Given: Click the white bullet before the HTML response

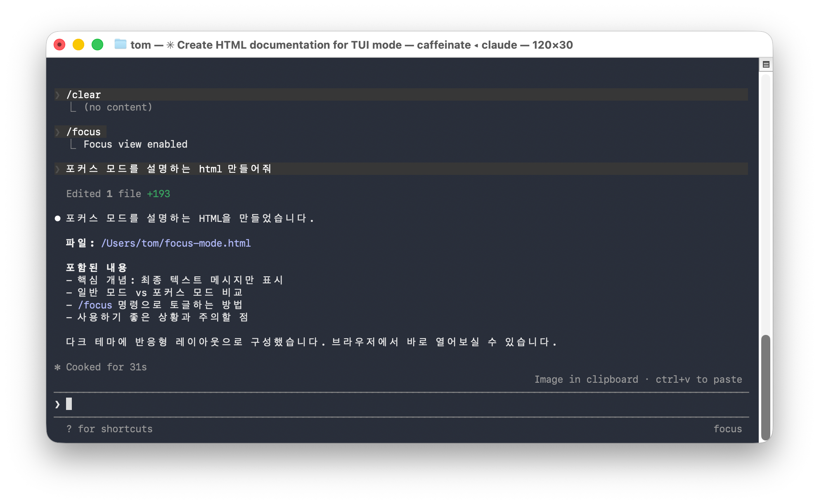Looking at the screenshot, I should tap(58, 219).
